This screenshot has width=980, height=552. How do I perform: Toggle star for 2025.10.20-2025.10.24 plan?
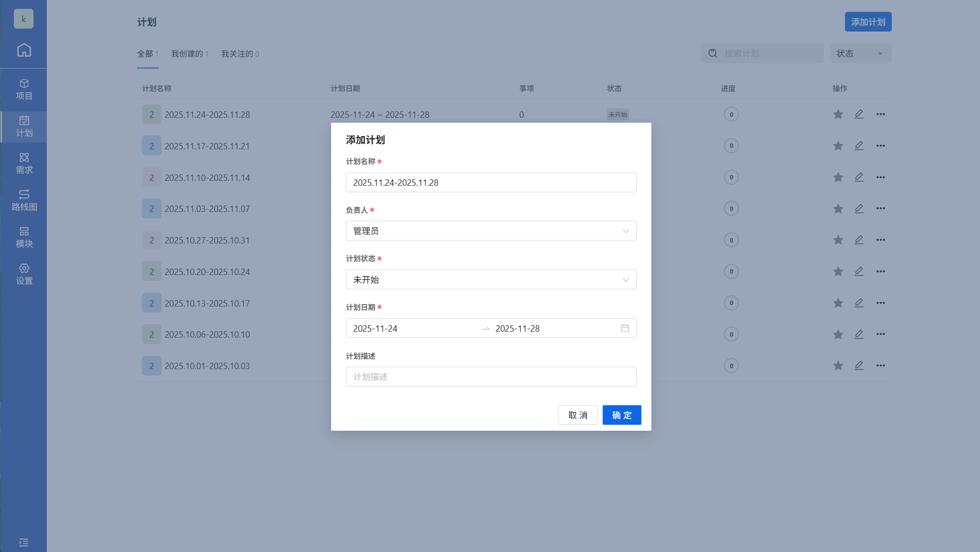click(838, 272)
